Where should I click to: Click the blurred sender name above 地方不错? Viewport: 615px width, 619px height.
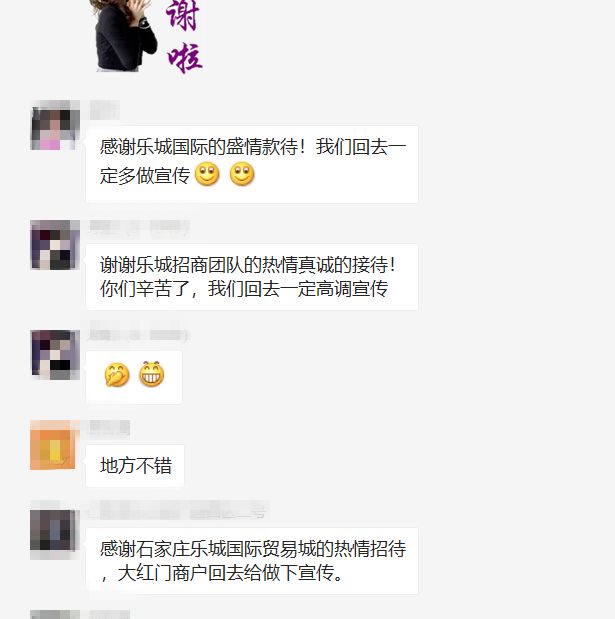coord(110,429)
